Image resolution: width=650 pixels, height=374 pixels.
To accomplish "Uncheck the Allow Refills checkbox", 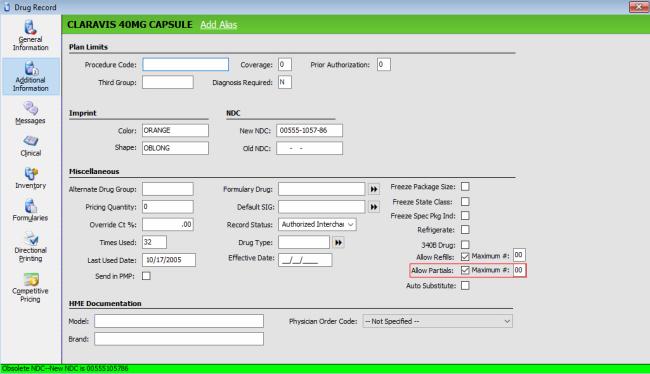I will pyautogui.click(x=465, y=257).
